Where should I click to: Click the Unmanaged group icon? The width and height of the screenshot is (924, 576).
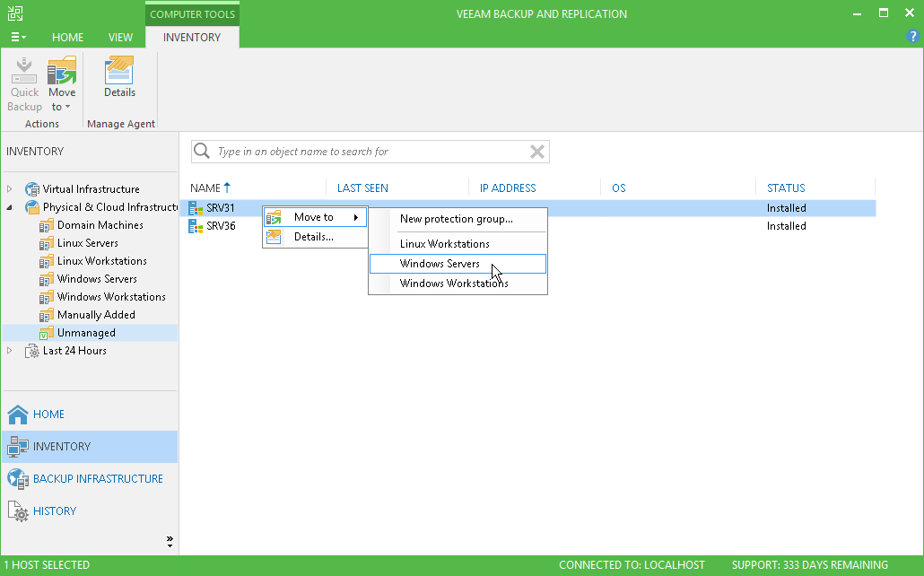[x=47, y=333]
